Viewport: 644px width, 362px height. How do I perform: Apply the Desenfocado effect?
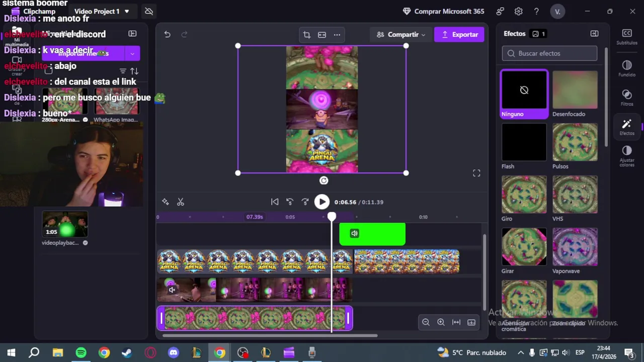click(575, 94)
